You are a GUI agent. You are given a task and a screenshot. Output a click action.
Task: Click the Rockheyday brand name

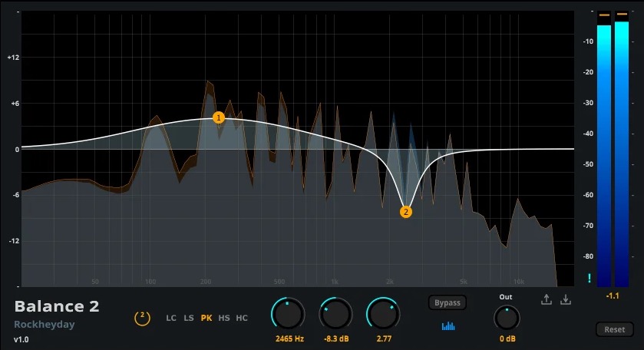[x=45, y=324]
